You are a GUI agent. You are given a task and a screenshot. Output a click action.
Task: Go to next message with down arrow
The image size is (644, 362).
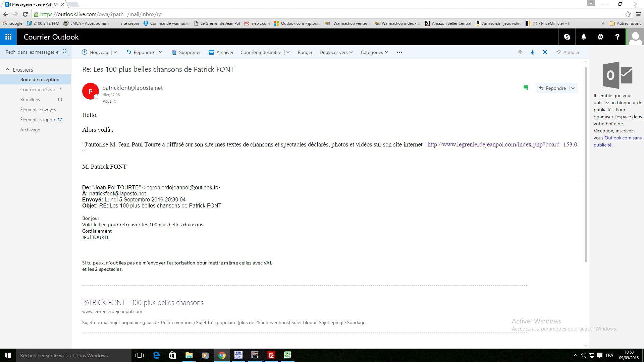pos(532,52)
